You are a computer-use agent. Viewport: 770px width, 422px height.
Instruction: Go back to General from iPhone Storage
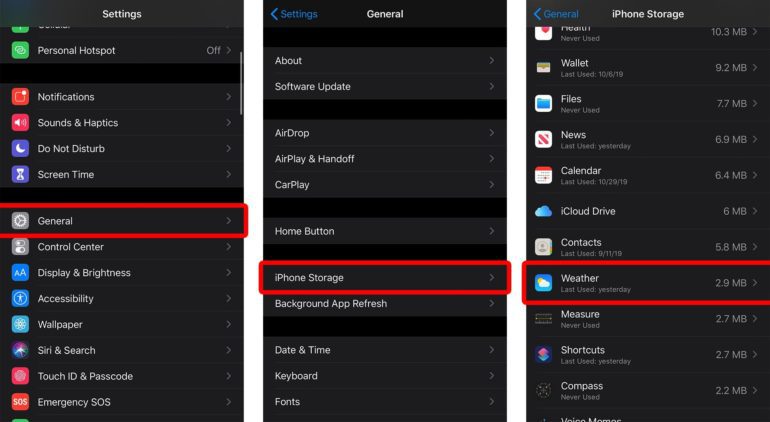557,14
